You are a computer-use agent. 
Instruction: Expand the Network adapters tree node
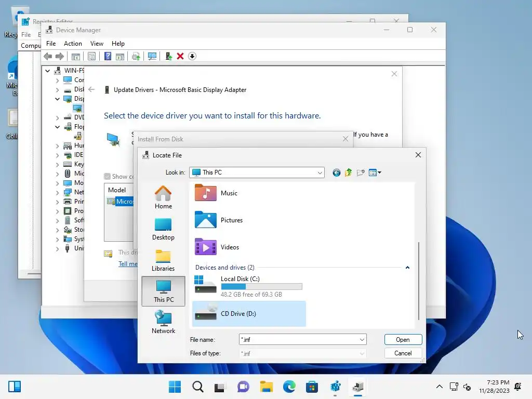[x=57, y=192]
